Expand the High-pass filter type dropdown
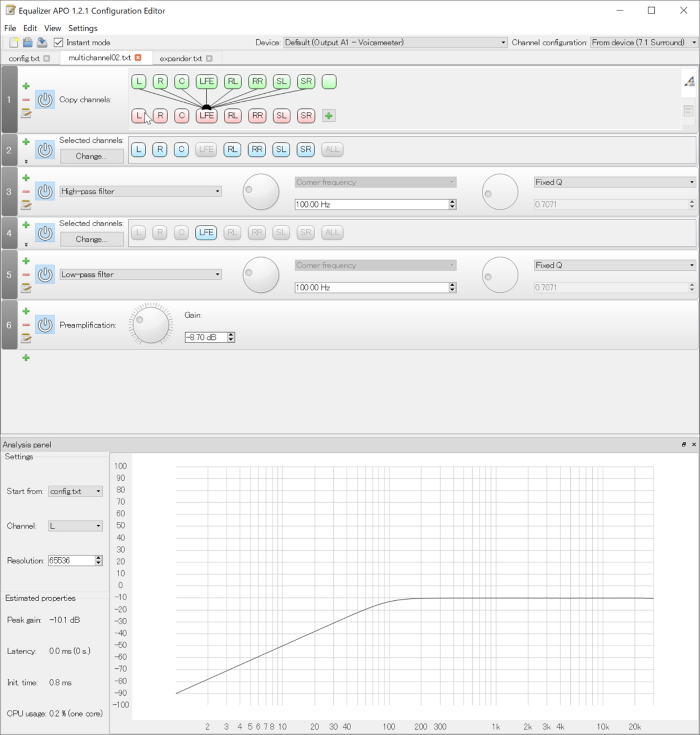700x735 pixels. pyautogui.click(x=141, y=192)
